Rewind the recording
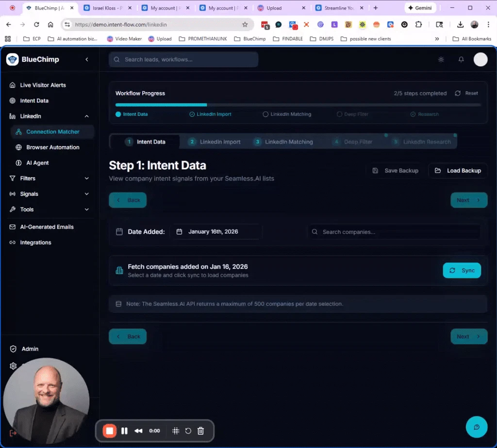The width and height of the screenshot is (497, 448). [x=138, y=431]
